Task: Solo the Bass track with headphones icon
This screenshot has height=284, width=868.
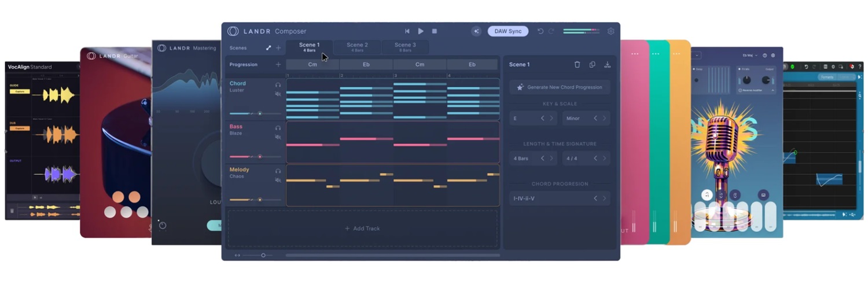Action: (278, 128)
